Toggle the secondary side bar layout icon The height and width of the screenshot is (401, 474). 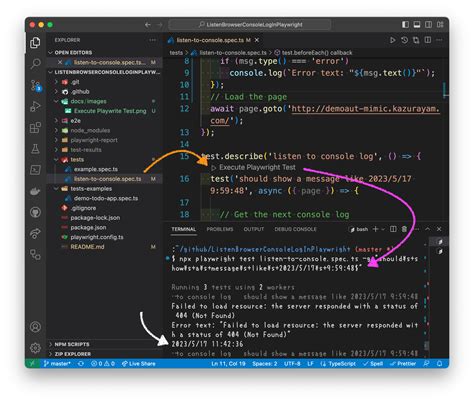click(x=428, y=25)
